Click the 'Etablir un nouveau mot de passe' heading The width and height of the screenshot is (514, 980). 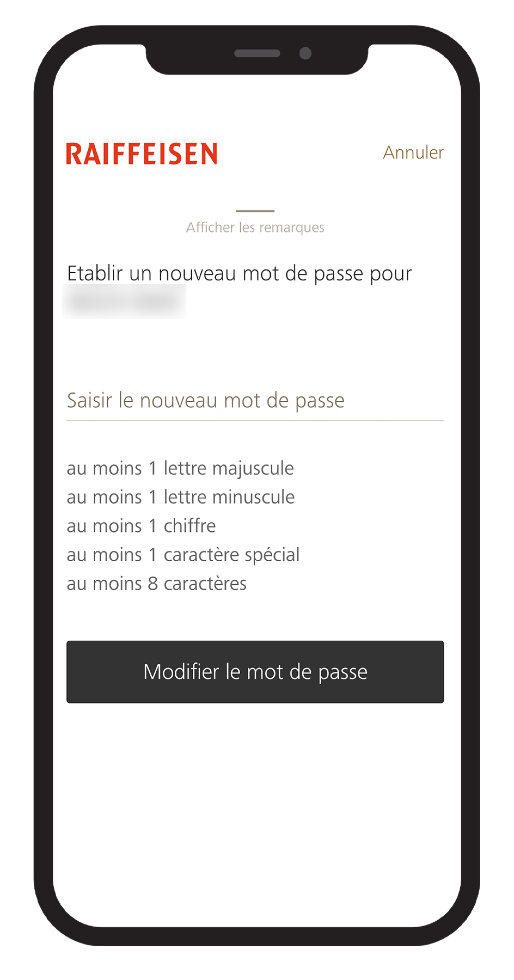[x=239, y=273]
